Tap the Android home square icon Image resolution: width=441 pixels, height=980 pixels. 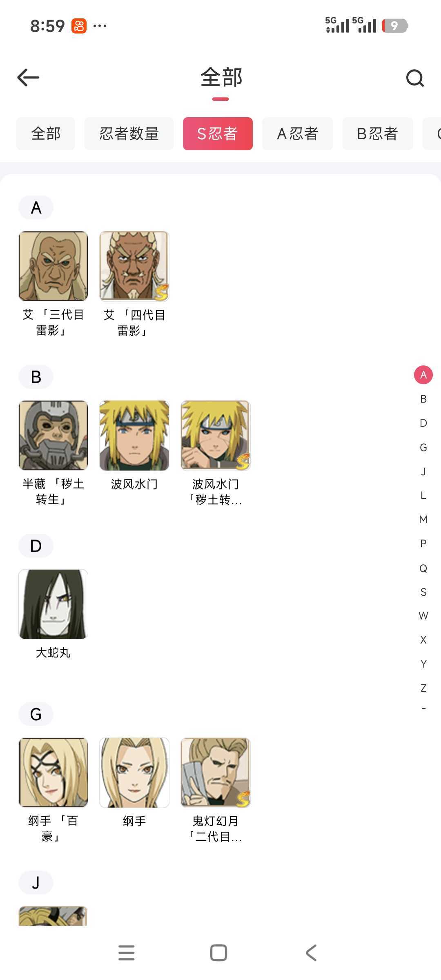(x=218, y=953)
